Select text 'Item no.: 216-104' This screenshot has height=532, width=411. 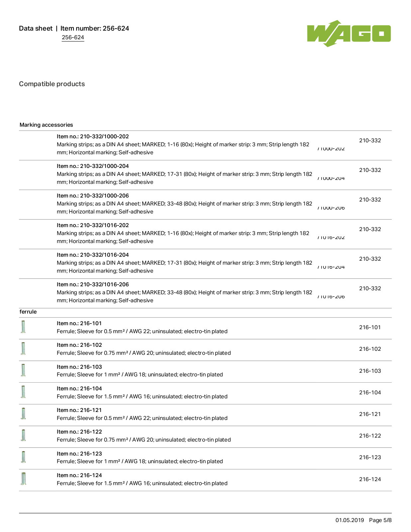pos(79,388)
